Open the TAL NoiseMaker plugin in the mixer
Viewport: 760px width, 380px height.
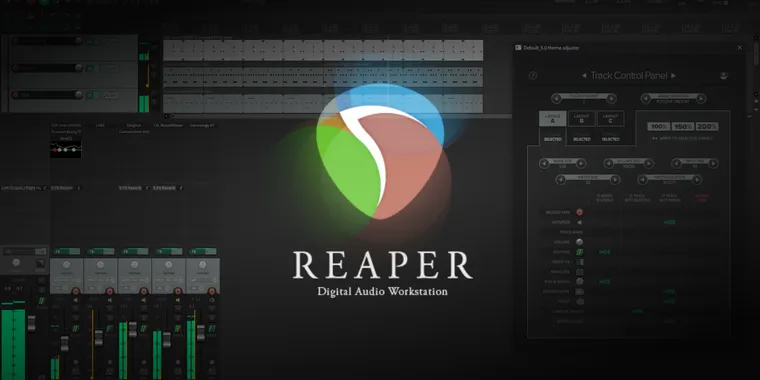(x=168, y=126)
